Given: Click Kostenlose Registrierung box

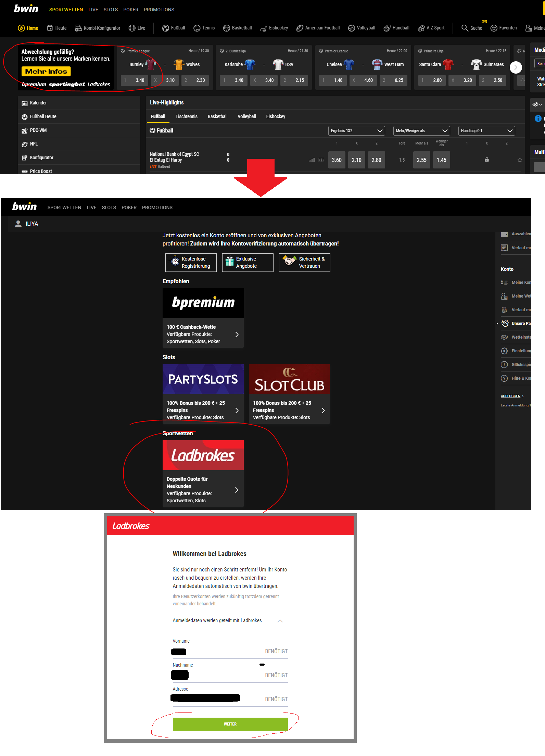Looking at the screenshot, I should (191, 263).
